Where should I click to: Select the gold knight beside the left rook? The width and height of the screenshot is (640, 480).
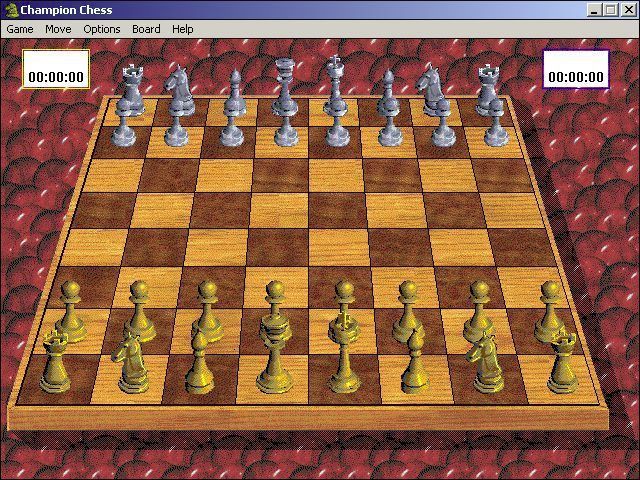[130, 362]
